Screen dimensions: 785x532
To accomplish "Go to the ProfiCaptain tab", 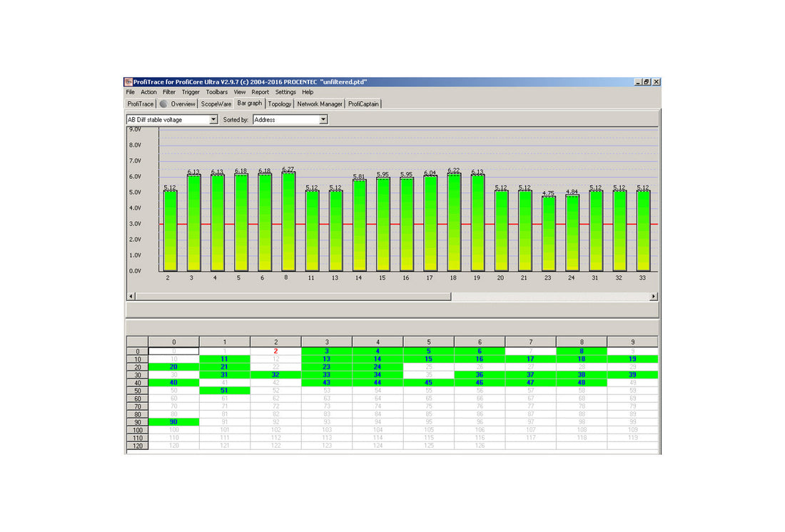I will (x=364, y=104).
